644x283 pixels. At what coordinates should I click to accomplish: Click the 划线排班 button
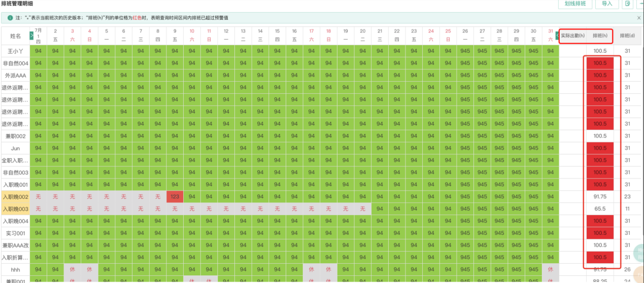pos(575,4)
